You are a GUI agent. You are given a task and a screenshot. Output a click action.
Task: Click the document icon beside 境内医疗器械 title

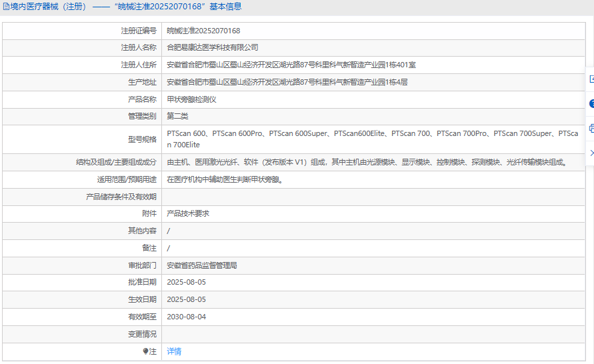click(x=6, y=7)
